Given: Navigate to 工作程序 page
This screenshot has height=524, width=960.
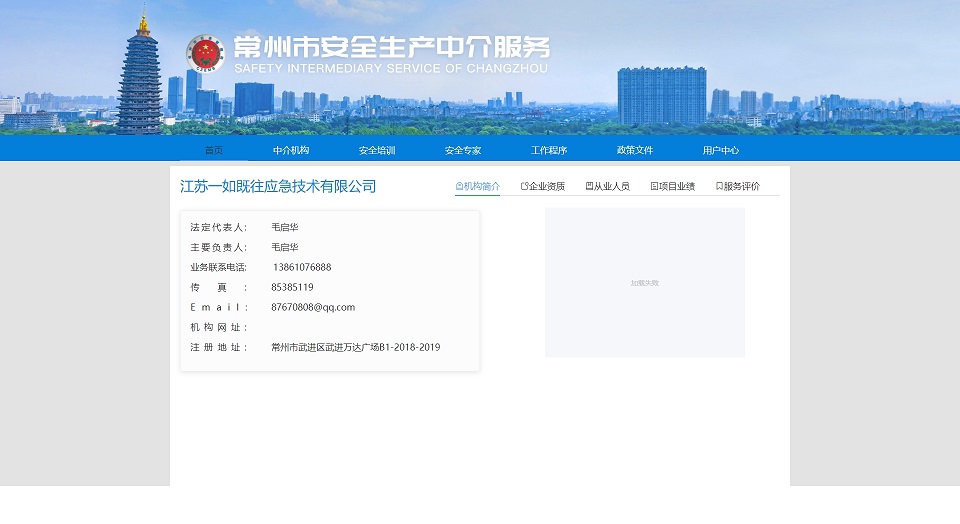Looking at the screenshot, I should pyautogui.click(x=549, y=150).
